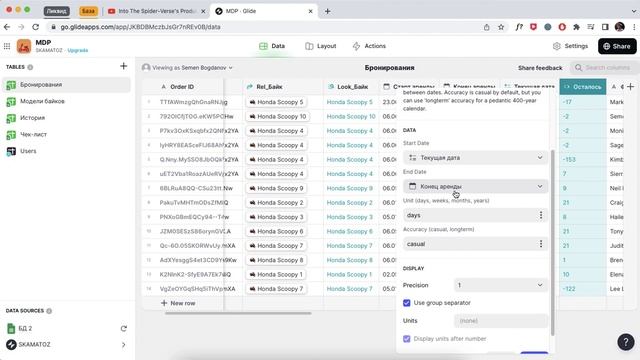Bookmark this page with star icon
This screenshot has width=640, height=360.
tap(501, 27)
